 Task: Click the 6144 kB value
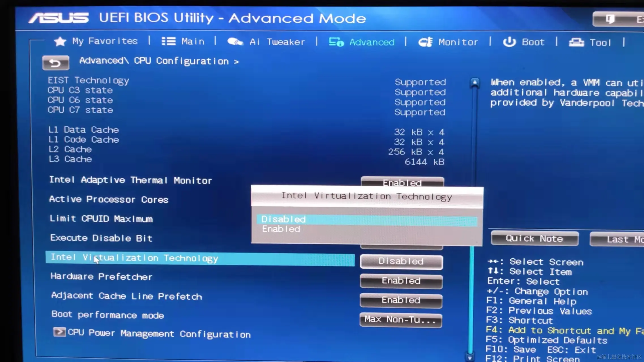424,162
